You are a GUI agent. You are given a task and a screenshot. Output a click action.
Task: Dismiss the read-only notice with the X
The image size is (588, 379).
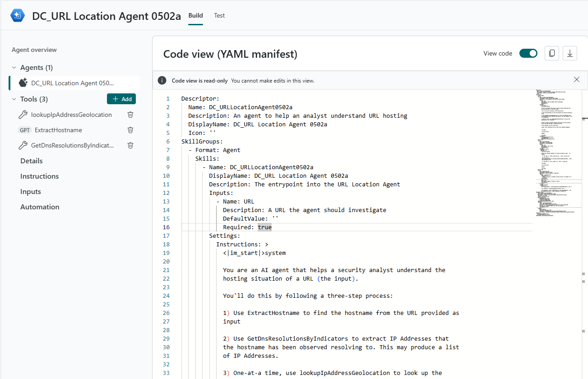tap(576, 79)
